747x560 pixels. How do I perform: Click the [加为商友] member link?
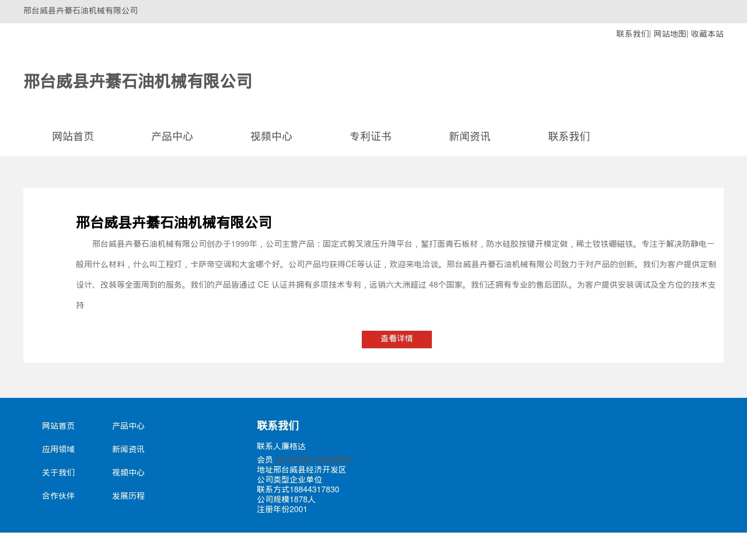pyautogui.click(x=294, y=460)
